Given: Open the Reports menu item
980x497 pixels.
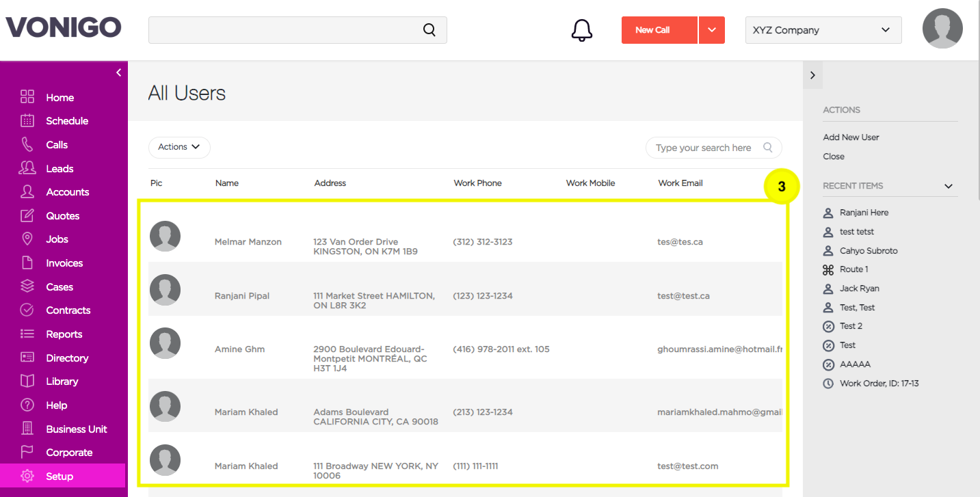Looking at the screenshot, I should [64, 334].
